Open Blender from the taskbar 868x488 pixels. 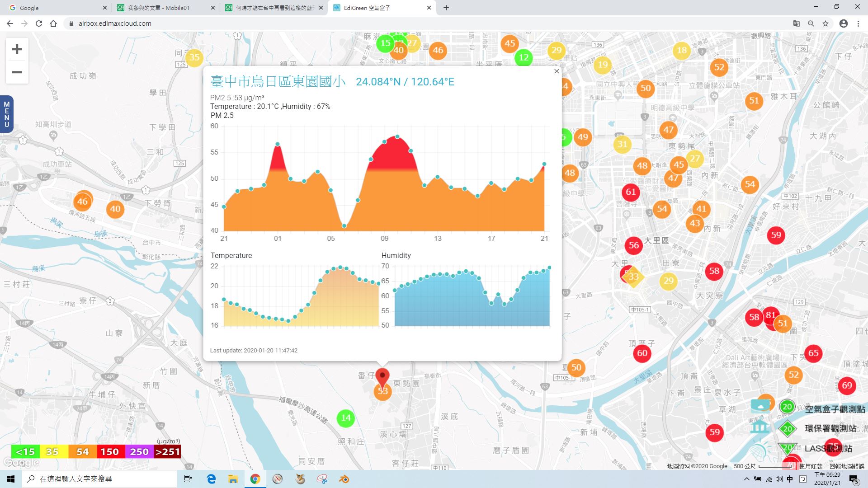coord(344,479)
